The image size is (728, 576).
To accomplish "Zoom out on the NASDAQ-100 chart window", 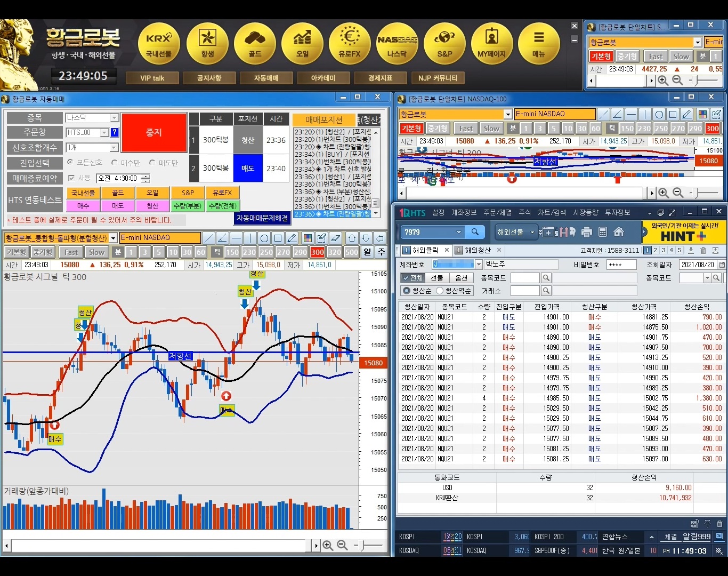I will (x=678, y=193).
